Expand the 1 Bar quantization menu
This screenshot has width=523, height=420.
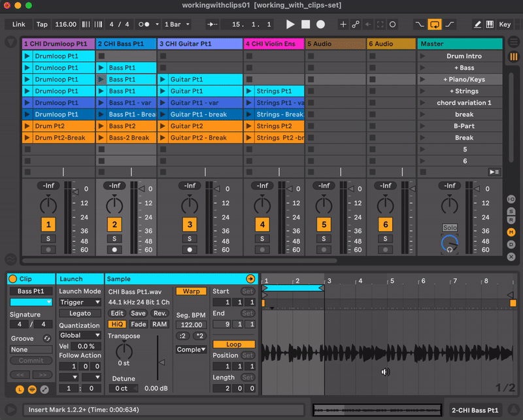(177, 24)
